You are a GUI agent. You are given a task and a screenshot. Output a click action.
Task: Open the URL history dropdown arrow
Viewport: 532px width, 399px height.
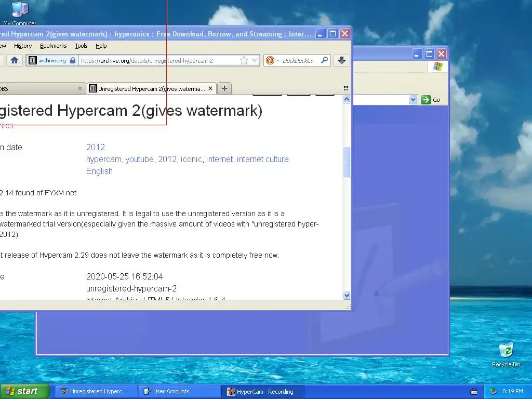pyautogui.click(x=254, y=60)
